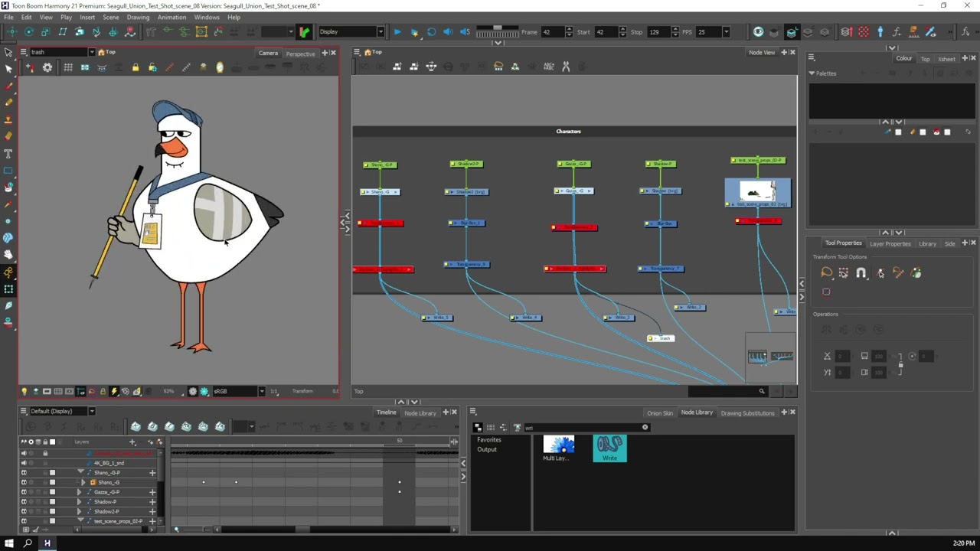Select the Text tool in left toolbar
This screenshot has width=980, height=551.
[8, 153]
